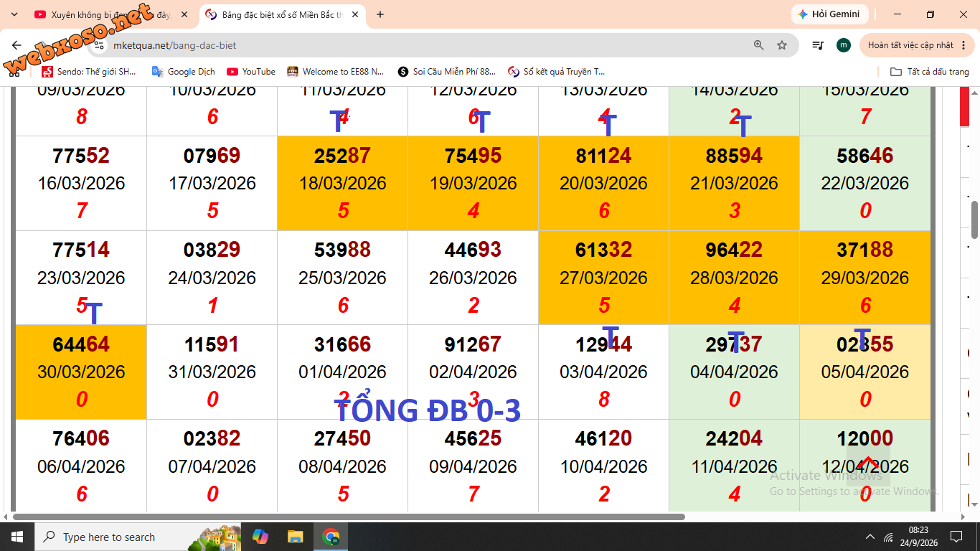Open the network icon in system tray
The image size is (980, 551).
click(889, 537)
